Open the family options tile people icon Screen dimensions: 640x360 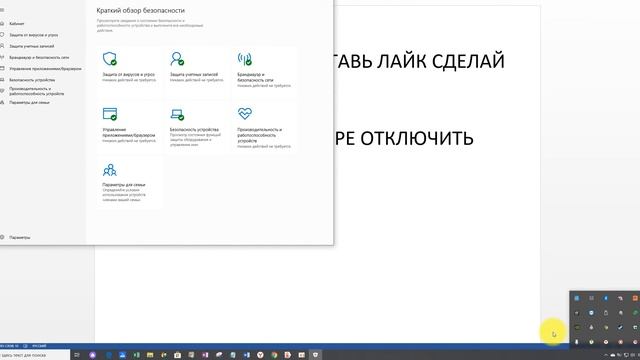(110, 169)
